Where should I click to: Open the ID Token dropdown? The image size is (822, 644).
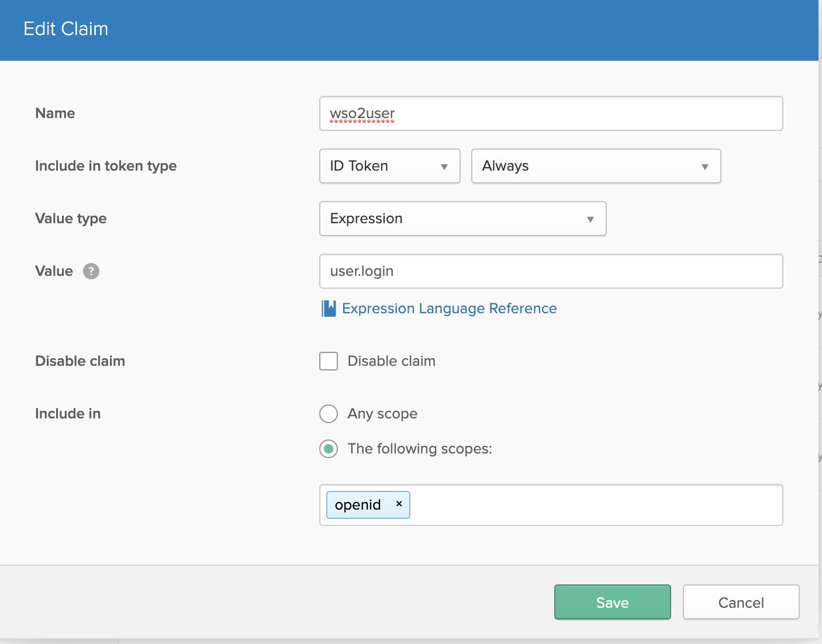click(389, 166)
